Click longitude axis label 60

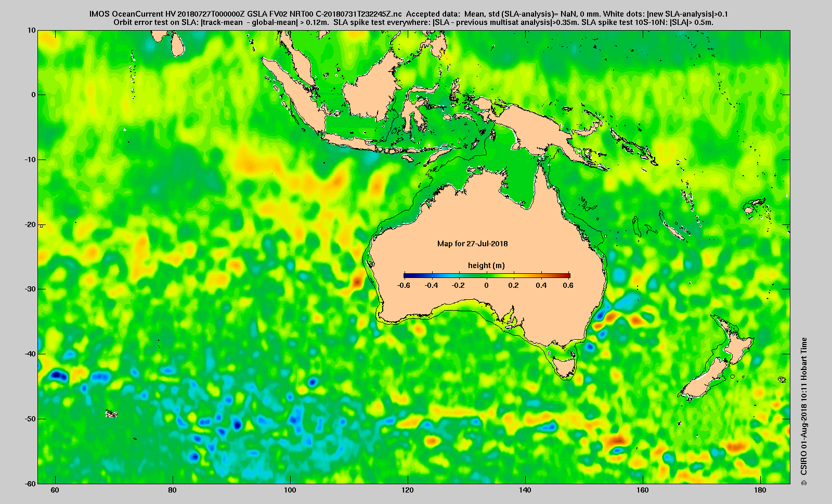click(x=55, y=490)
